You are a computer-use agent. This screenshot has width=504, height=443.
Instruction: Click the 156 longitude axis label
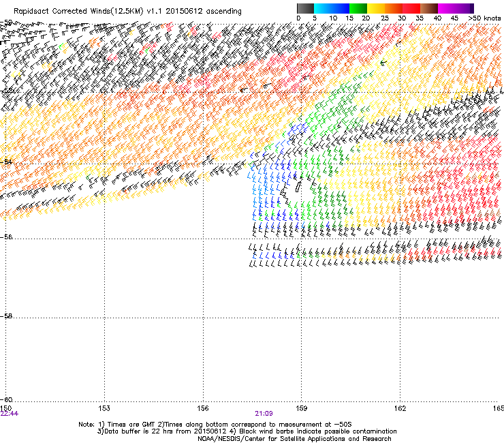[x=203, y=408]
